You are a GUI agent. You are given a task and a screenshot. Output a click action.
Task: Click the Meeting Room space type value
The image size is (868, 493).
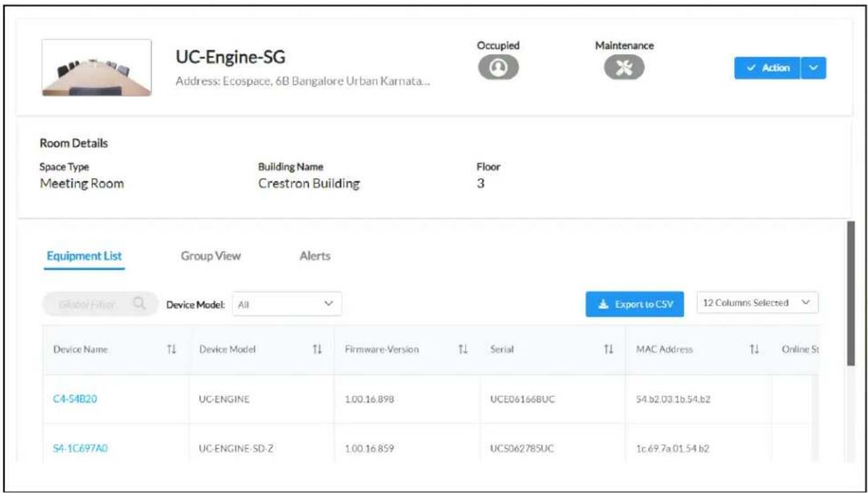pyautogui.click(x=81, y=184)
